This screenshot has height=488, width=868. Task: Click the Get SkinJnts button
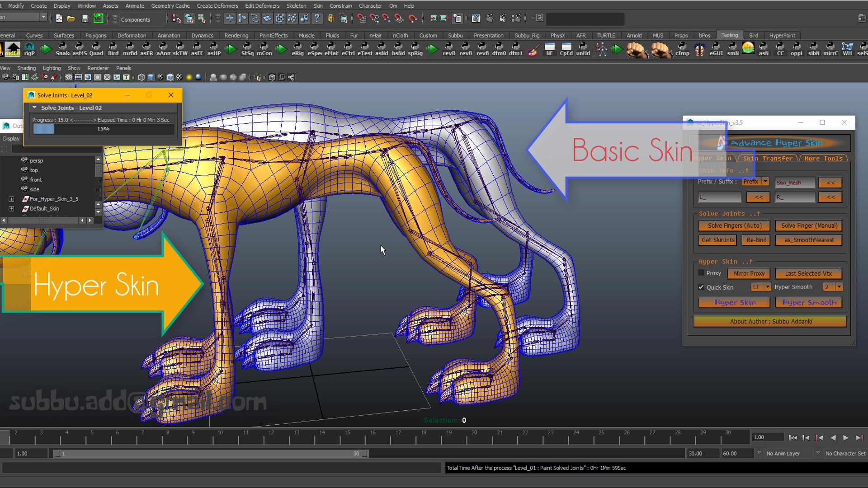point(718,240)
